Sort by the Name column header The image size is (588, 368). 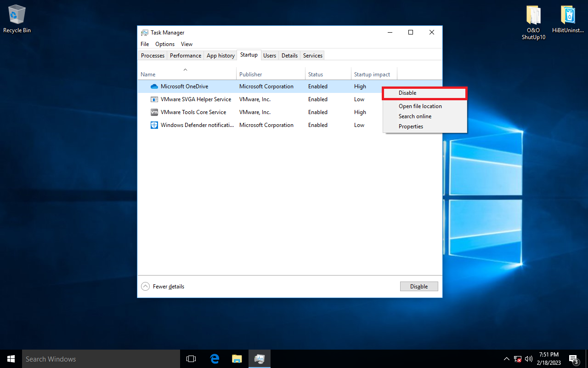(x=187, y=73)
